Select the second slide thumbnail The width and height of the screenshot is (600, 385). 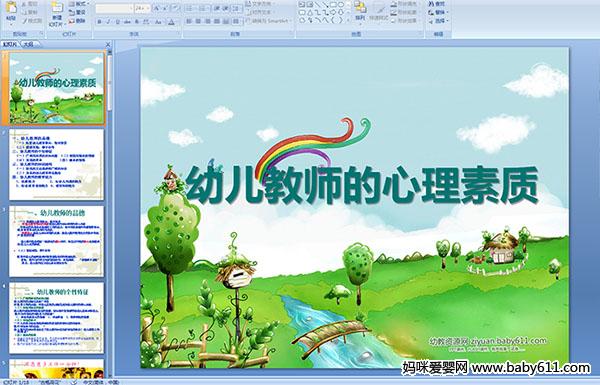57,164
